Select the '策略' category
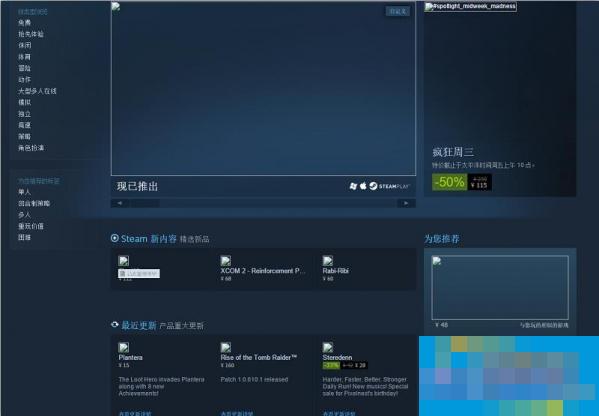Screen dimensions: 599x416 tap(24, 136)
